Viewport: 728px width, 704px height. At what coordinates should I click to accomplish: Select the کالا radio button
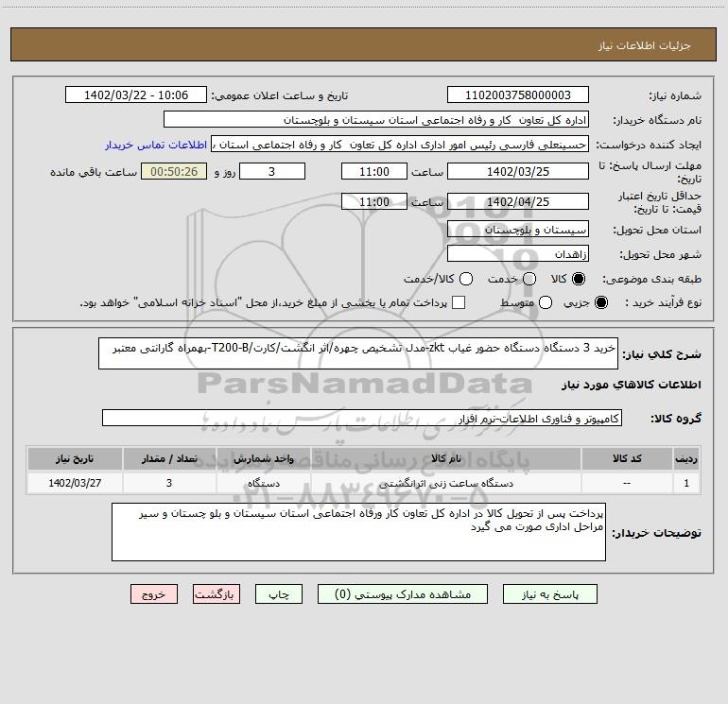click(x=579, y=279)
